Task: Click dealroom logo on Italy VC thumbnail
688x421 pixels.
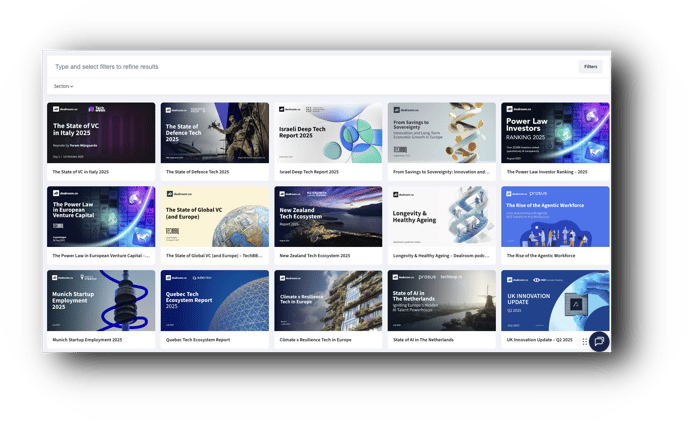Action: click(x=66, y=108)
